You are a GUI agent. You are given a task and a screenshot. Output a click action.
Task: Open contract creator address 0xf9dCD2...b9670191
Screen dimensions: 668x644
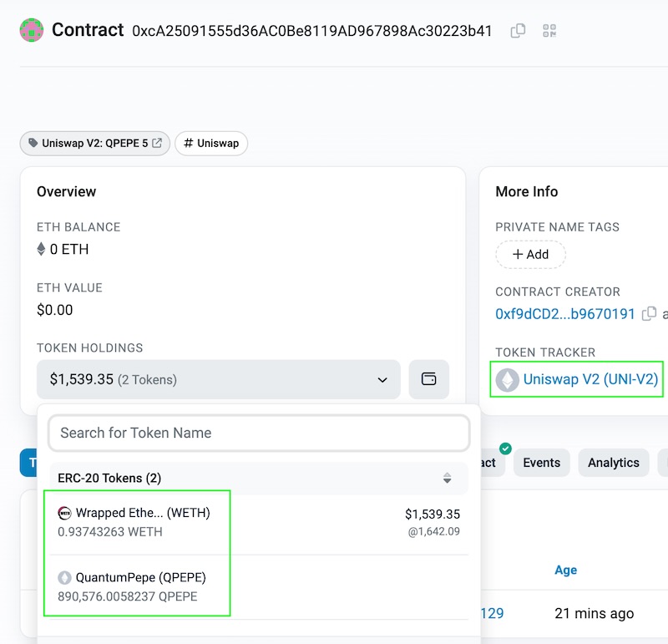[565, 314]
